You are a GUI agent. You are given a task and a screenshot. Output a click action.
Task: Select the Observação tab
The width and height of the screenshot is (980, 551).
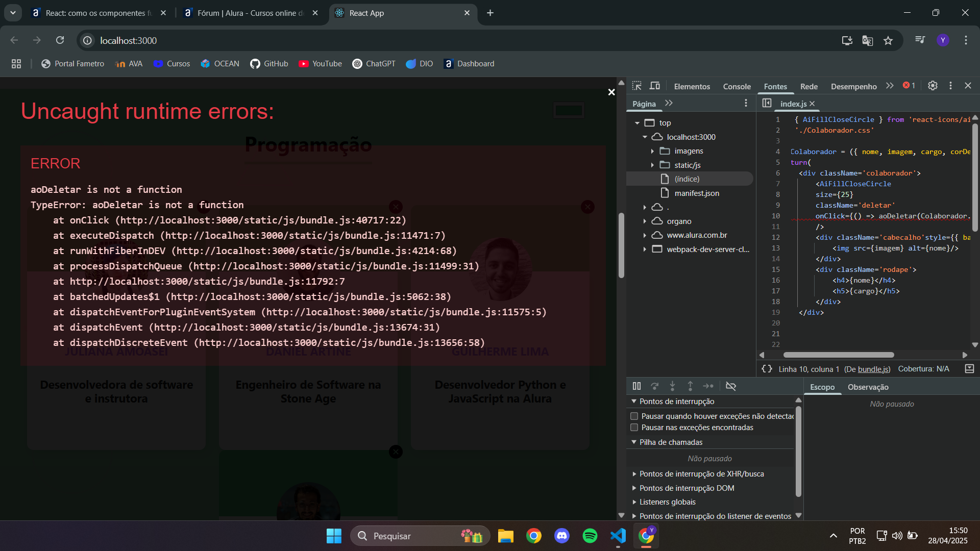(868, 387)
